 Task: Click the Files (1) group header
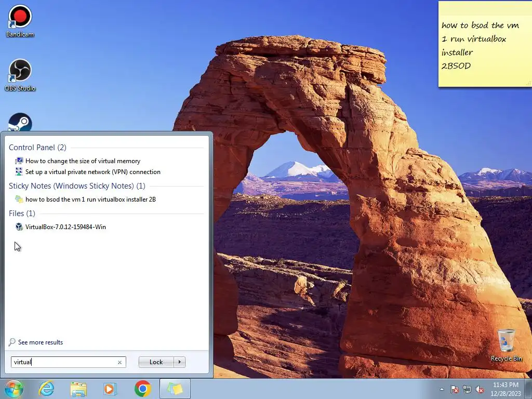(22, 214)
